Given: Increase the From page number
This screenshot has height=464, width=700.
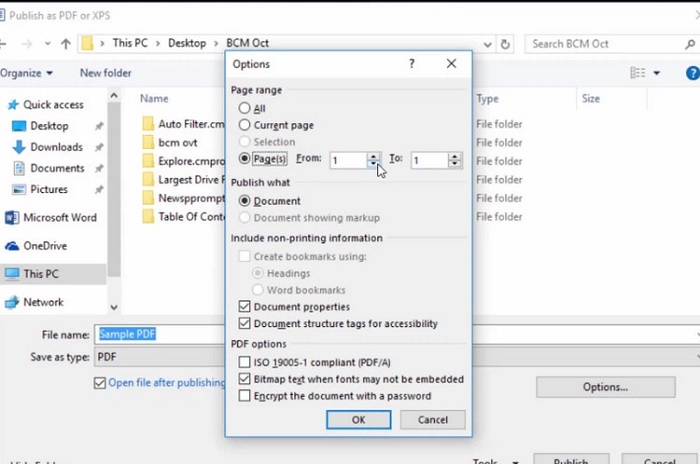Looking at the screenshot, I should [x=373, y=156].
